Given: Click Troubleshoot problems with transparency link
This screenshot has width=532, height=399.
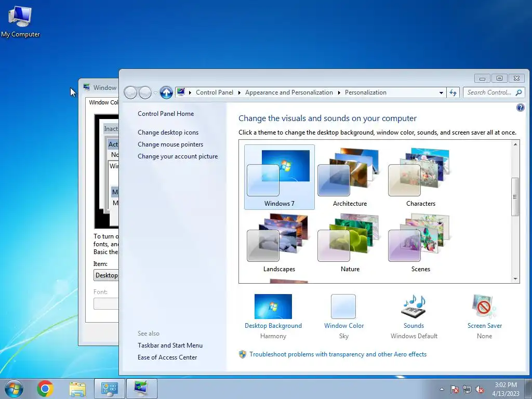Looking at the screenshot, I should (x=338, y=354).
